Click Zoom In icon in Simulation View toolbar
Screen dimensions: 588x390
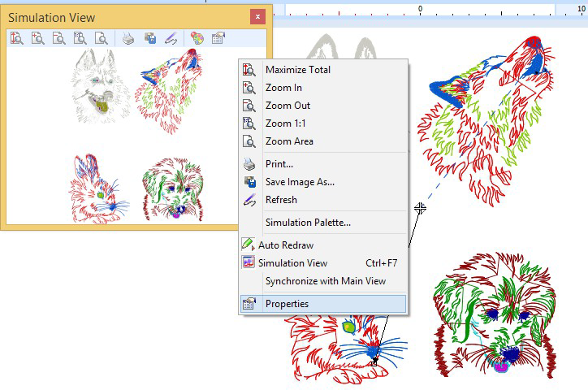pyautogui.click(x=38, y=38)
